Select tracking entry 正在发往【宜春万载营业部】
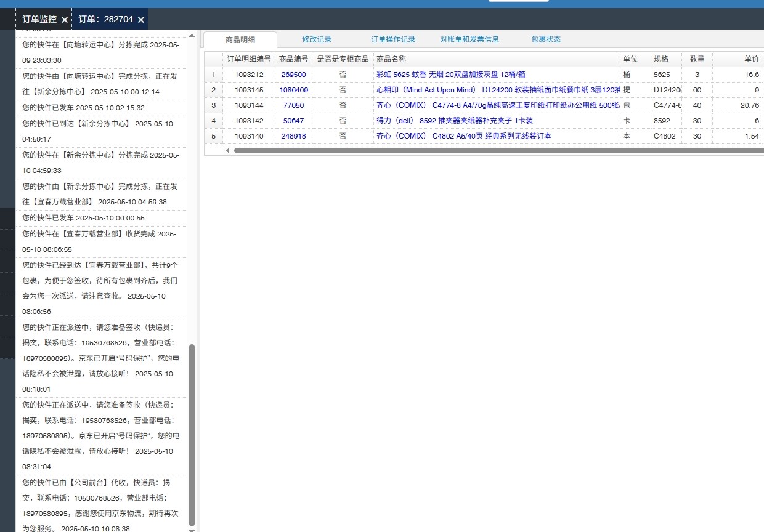The width and height of the screenshot is (764, 532). (102, 194)
